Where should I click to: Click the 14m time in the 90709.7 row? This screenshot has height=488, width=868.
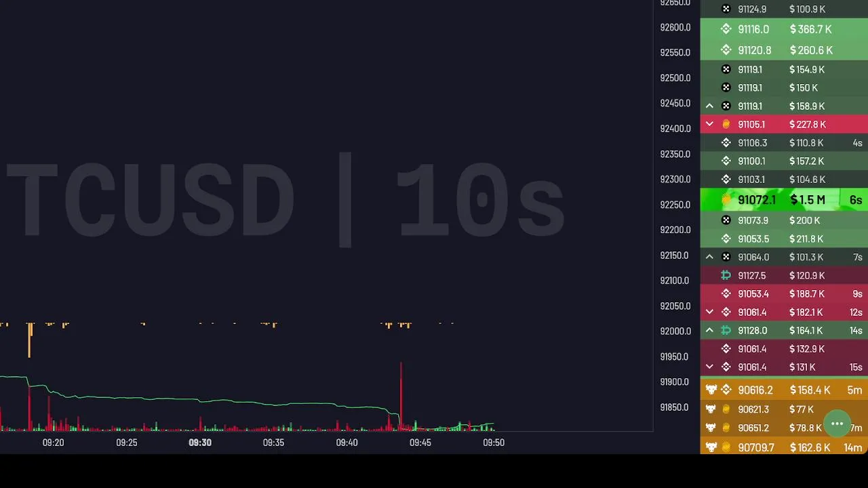[853, 447]
